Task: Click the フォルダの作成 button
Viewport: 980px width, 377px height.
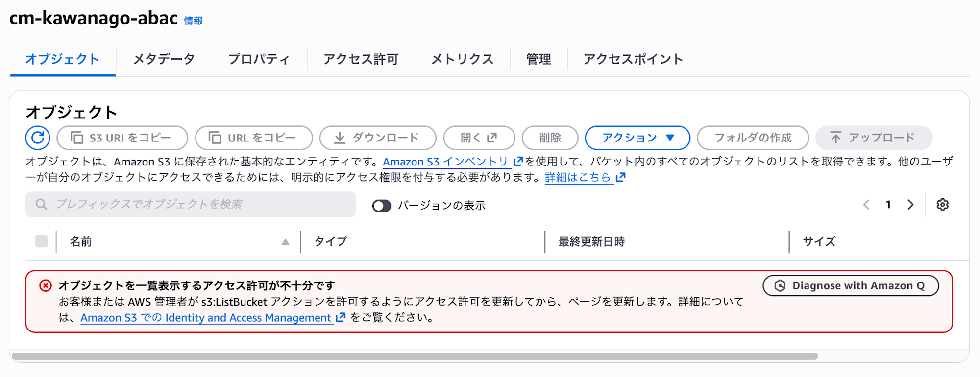Action: (753, 138)
